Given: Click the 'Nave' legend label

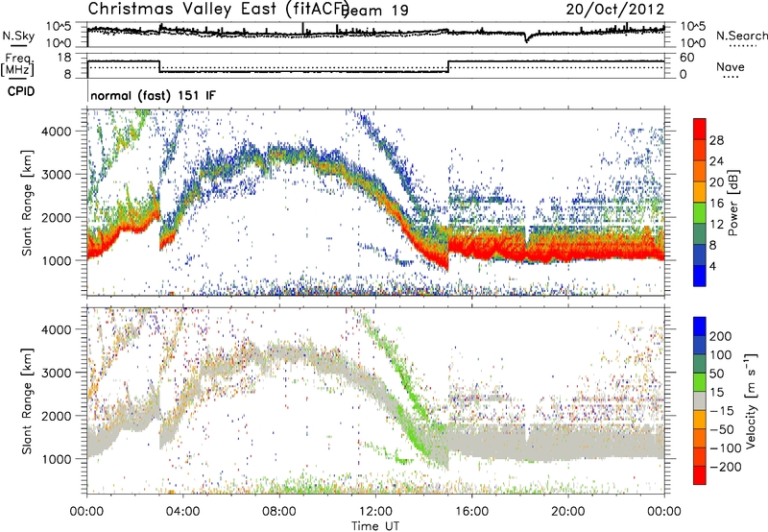Looking at the screenshot, I should 731,66.
